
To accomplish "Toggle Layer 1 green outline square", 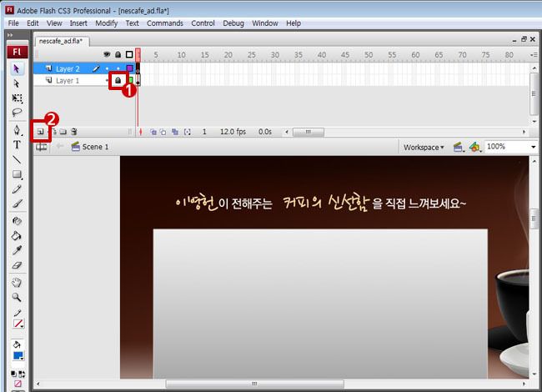I will [130, 81].
